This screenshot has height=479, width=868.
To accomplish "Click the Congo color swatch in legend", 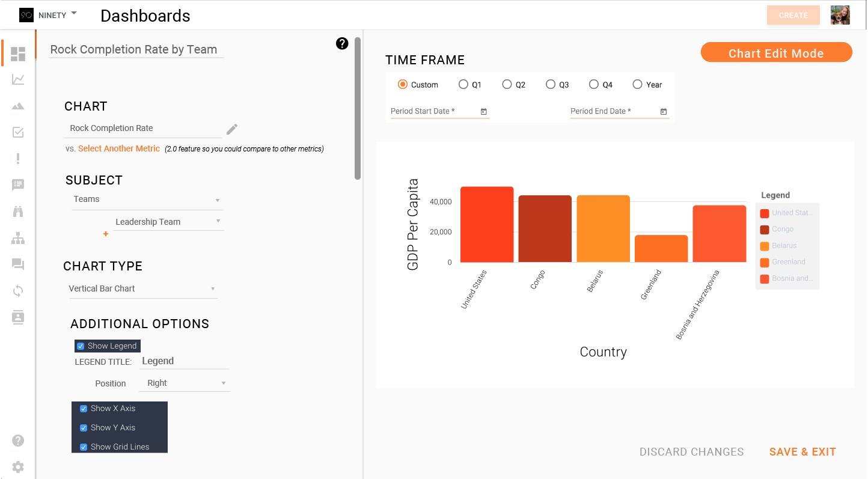I will coord(765,230).
